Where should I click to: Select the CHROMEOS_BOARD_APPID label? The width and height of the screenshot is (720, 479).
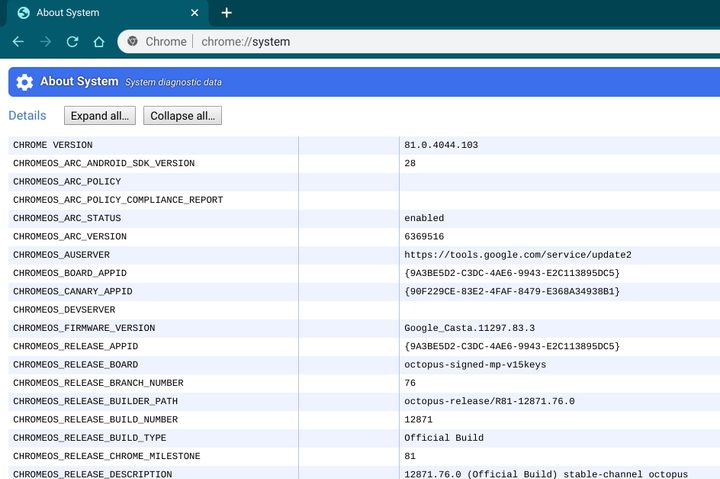click(70, 273)
